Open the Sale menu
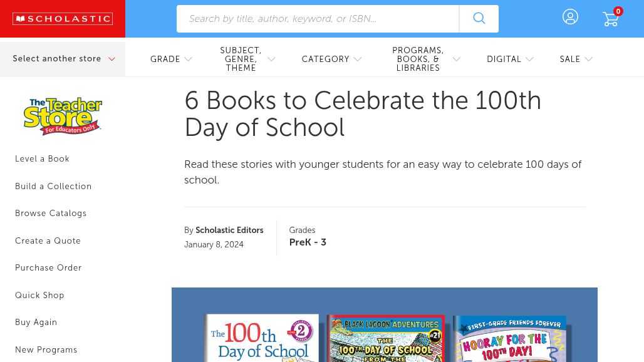The image size is (644, 362). (576, 59)
